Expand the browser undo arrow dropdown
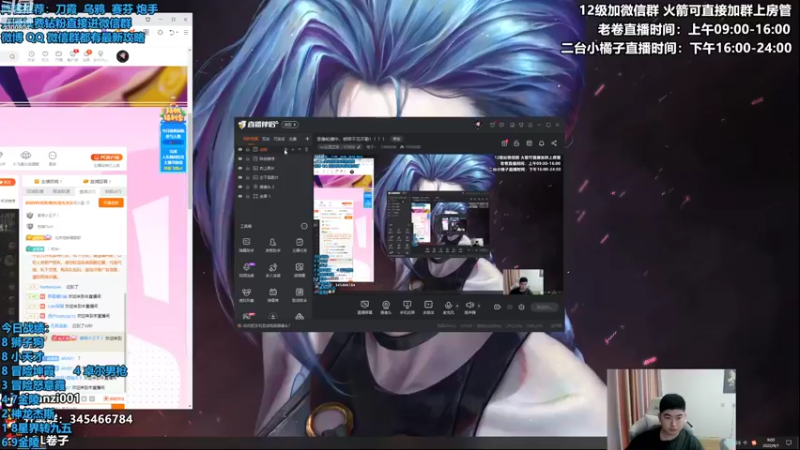This screenshot has height=450, width=800. [x=177, y=33]
